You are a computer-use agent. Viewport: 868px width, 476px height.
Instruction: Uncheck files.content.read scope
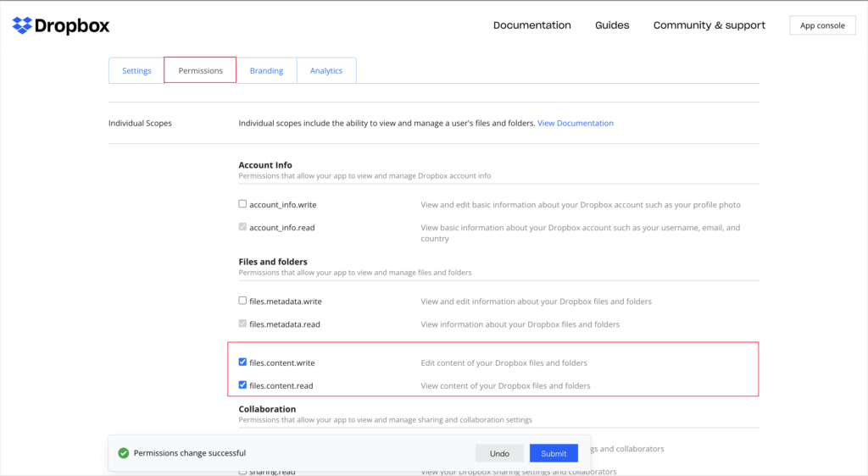point(242,385)
